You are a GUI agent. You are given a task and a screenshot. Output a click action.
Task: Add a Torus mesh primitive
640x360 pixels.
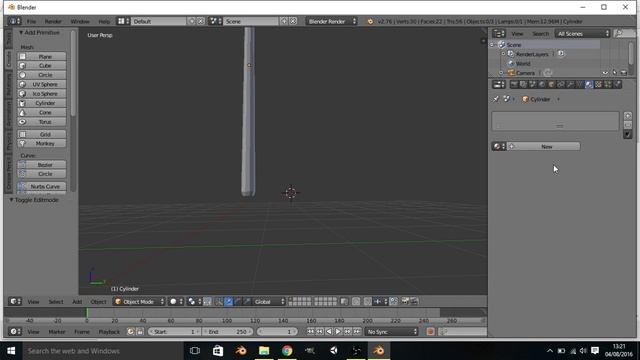(x=42, y=122)
